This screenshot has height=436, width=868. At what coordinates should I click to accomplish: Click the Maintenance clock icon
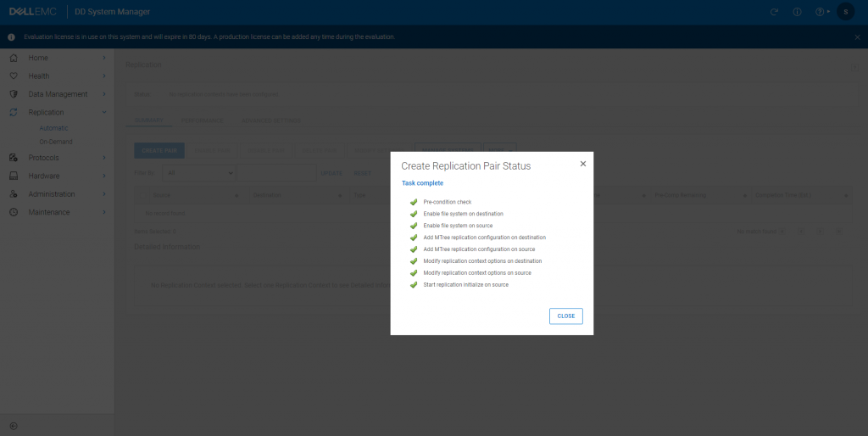pos(13,212)
